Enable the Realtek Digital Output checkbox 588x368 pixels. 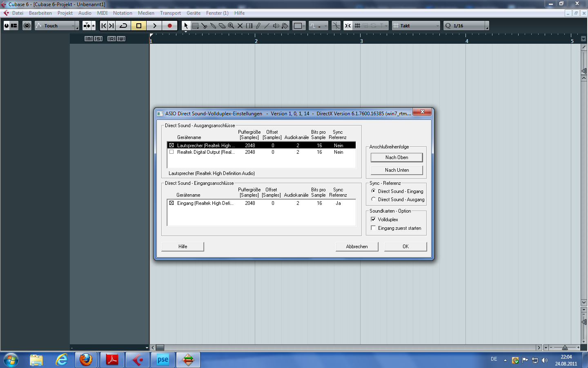click(171, 152)
